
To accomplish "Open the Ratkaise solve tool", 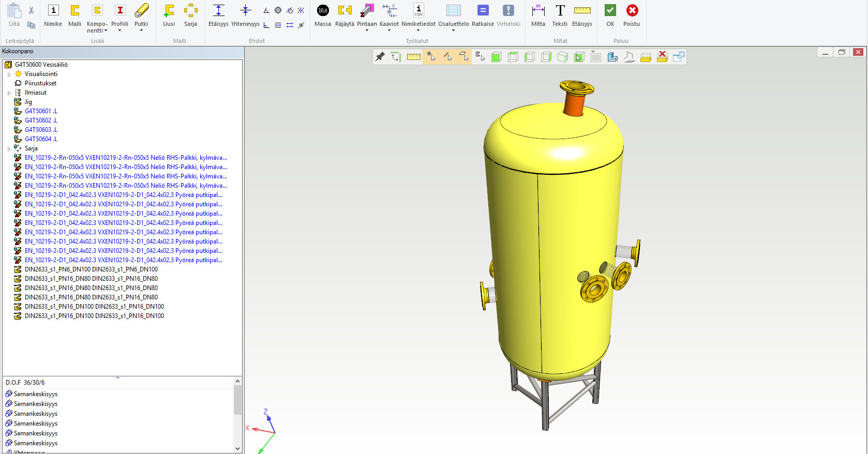I will 483,15.
